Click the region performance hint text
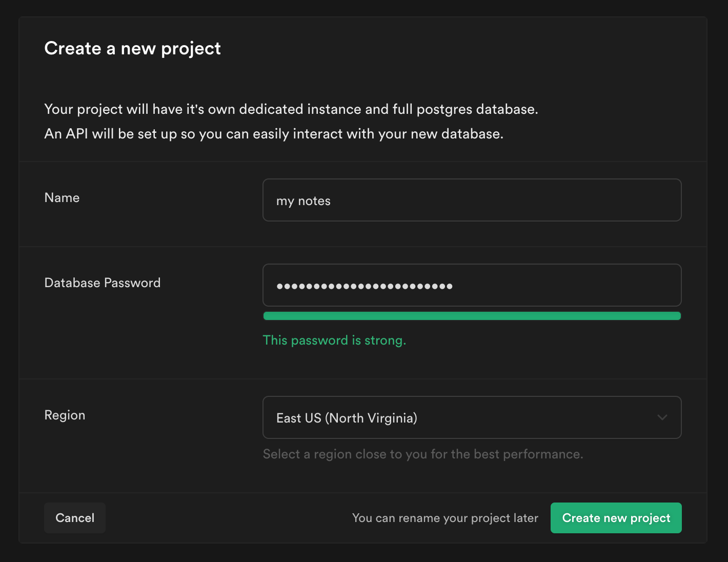The image size is (728, 562). click(x=423, y=454)
